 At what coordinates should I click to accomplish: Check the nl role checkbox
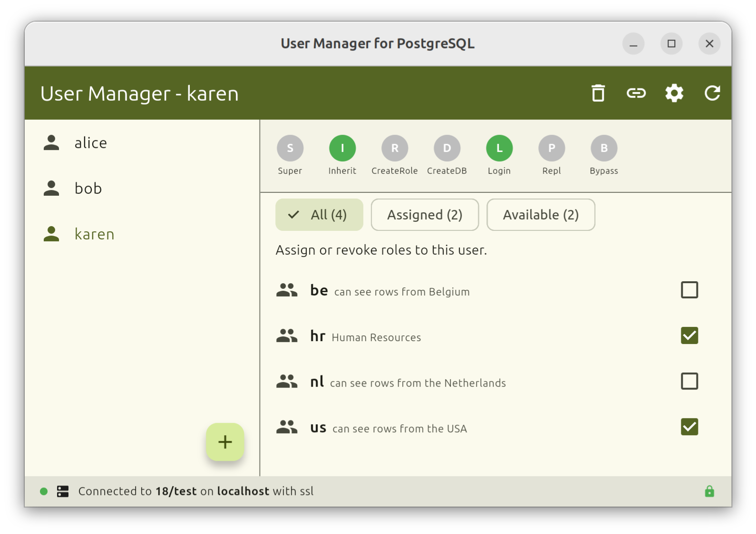689,381
